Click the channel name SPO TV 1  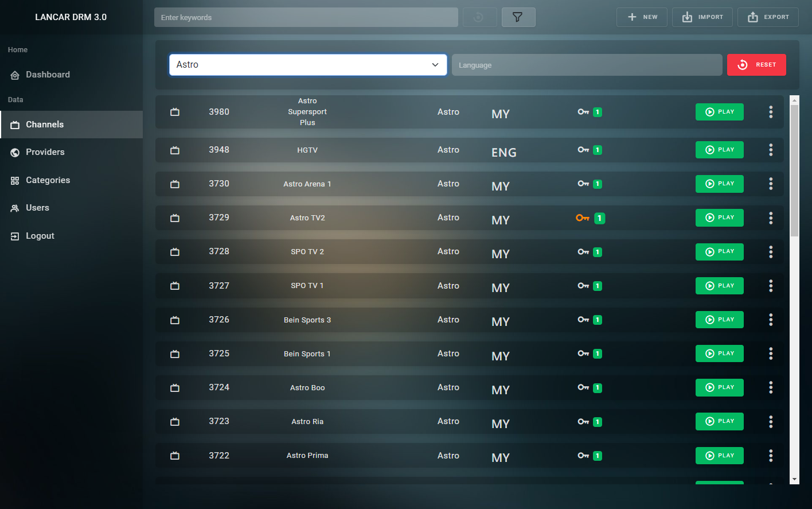[307, 286]
